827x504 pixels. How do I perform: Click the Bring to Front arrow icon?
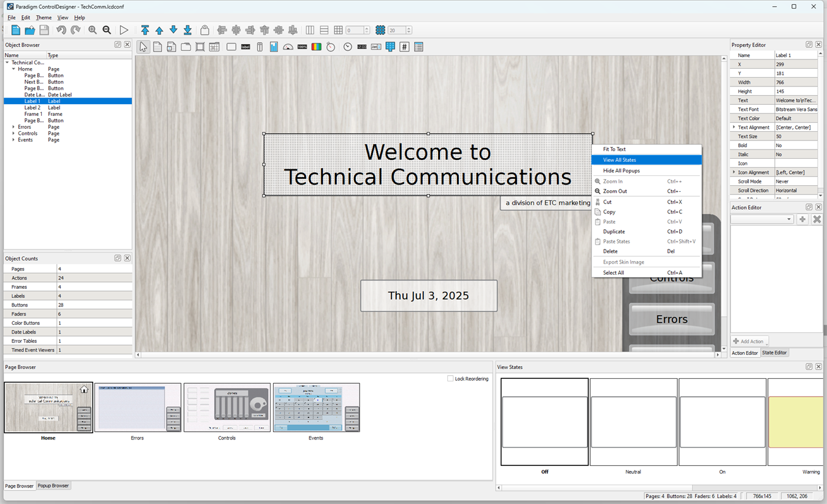tap(145, 30)
